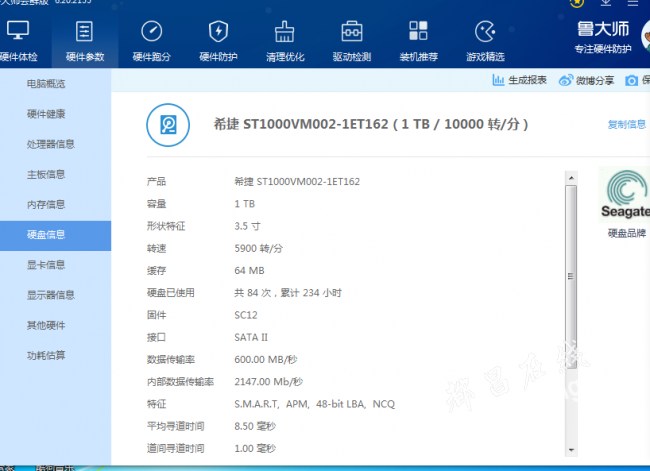Click the interface value SATA II
Screen dimensions: 650x471
(251, 337)
